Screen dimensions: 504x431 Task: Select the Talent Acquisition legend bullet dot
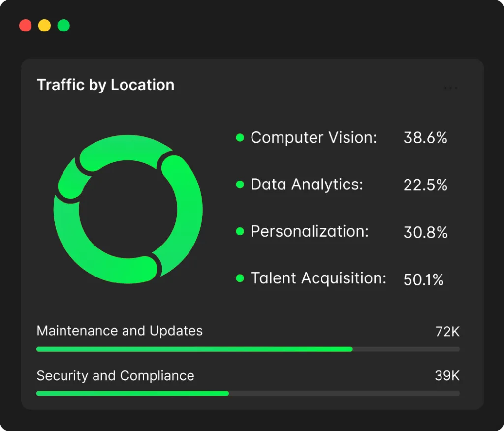coord(240,278)
